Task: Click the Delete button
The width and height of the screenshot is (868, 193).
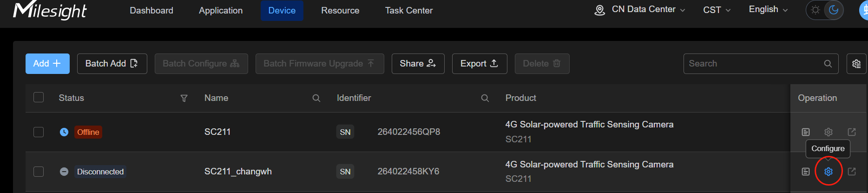Action: point(542,64)
